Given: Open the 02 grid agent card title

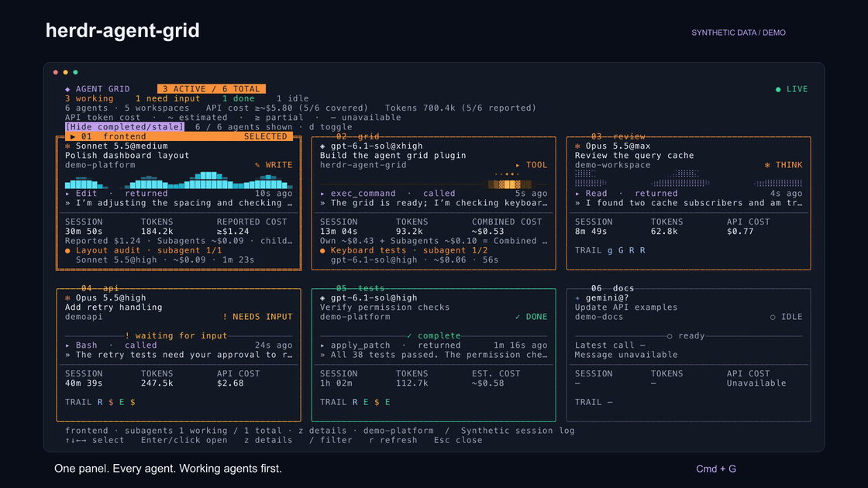Looking at the screenshot, I should pyautogui.click(x=357, y=136).
